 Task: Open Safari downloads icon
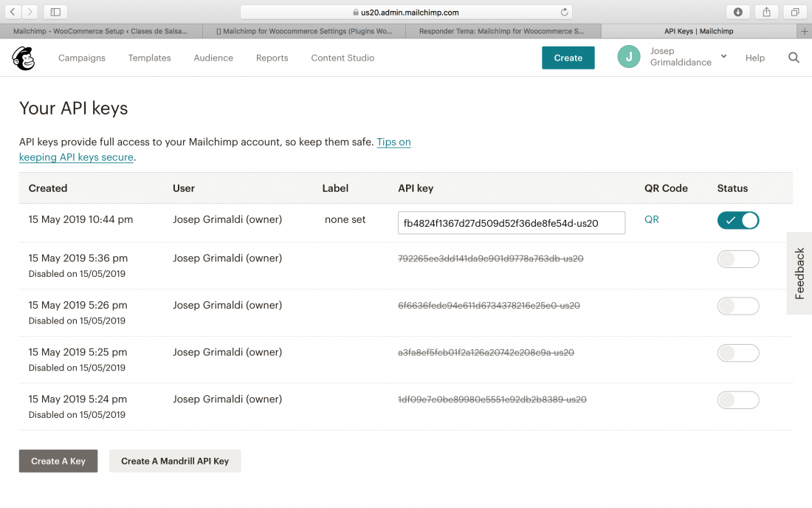[738, 11]
